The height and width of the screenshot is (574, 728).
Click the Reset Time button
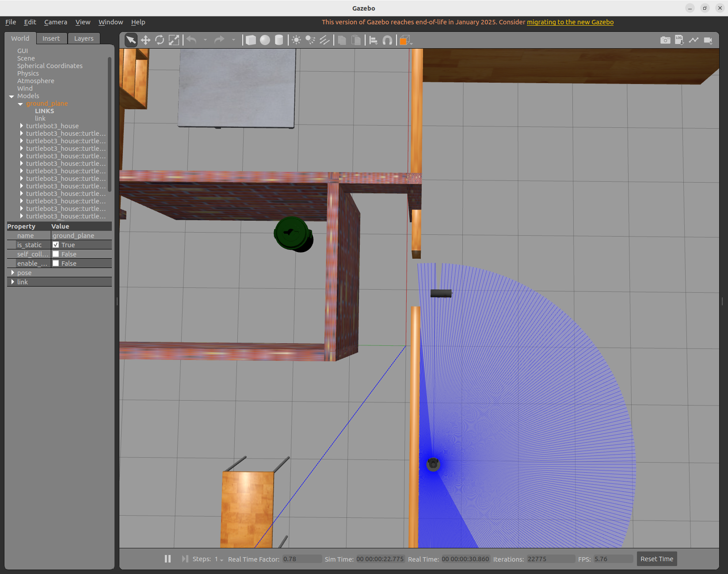(x=657, y=559)
